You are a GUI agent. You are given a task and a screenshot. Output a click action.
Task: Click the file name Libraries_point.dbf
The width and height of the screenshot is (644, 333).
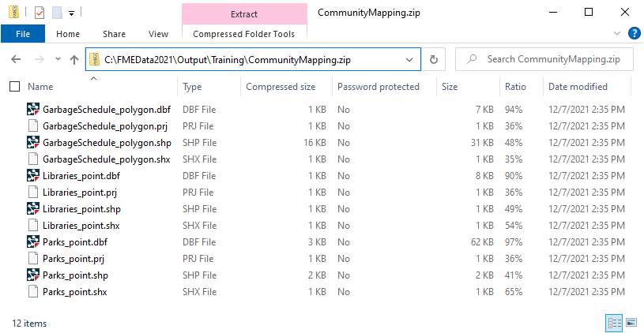tap(81, 176)
